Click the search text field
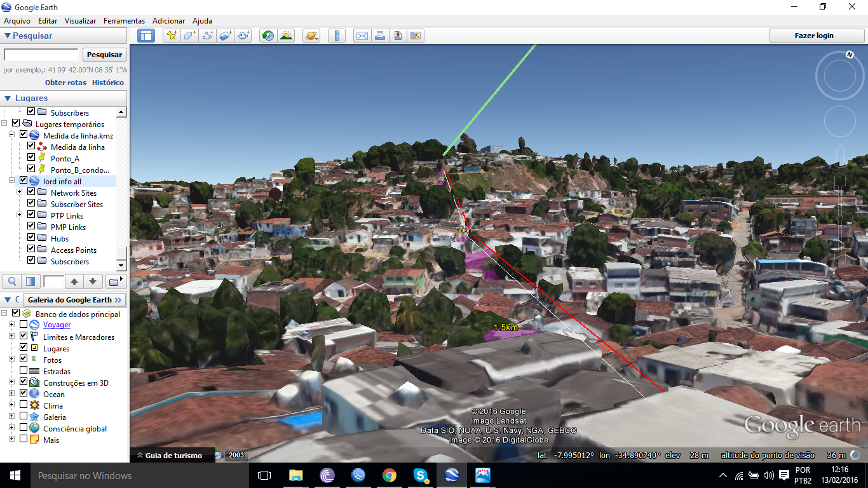 coord(41,55)
